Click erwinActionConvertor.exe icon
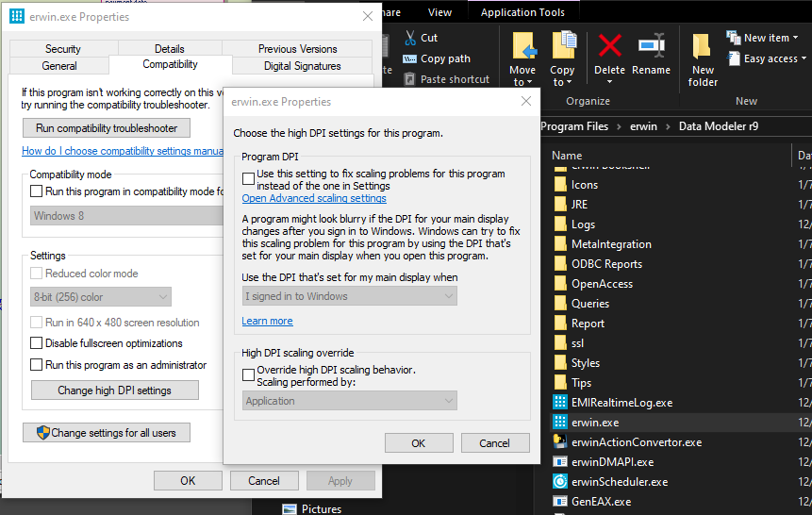812x515 pixels. 560,441
